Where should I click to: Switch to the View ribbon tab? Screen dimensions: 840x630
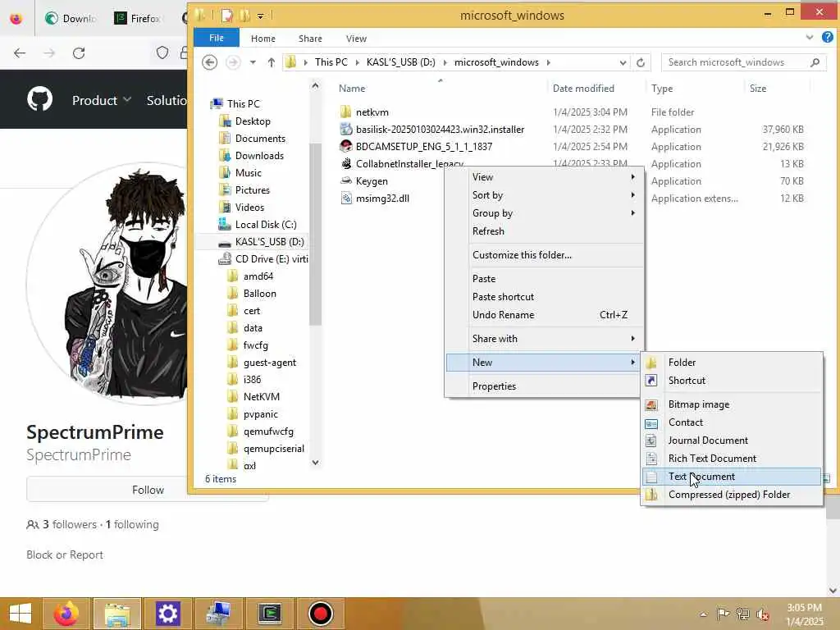pyautogui.click(x=356, y=39)
